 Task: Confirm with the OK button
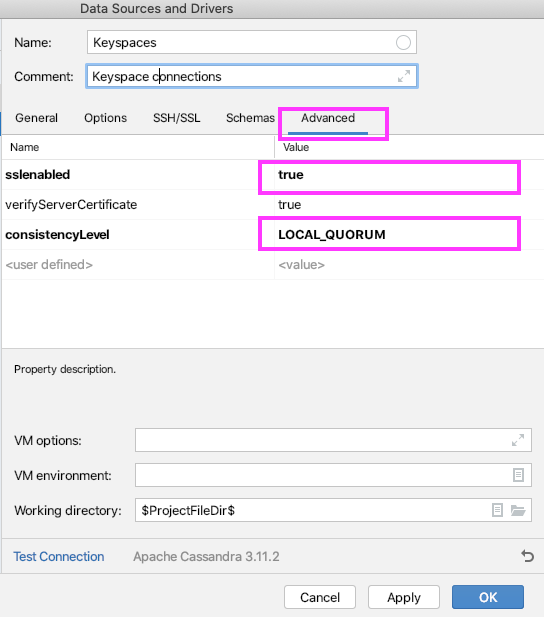488,597
